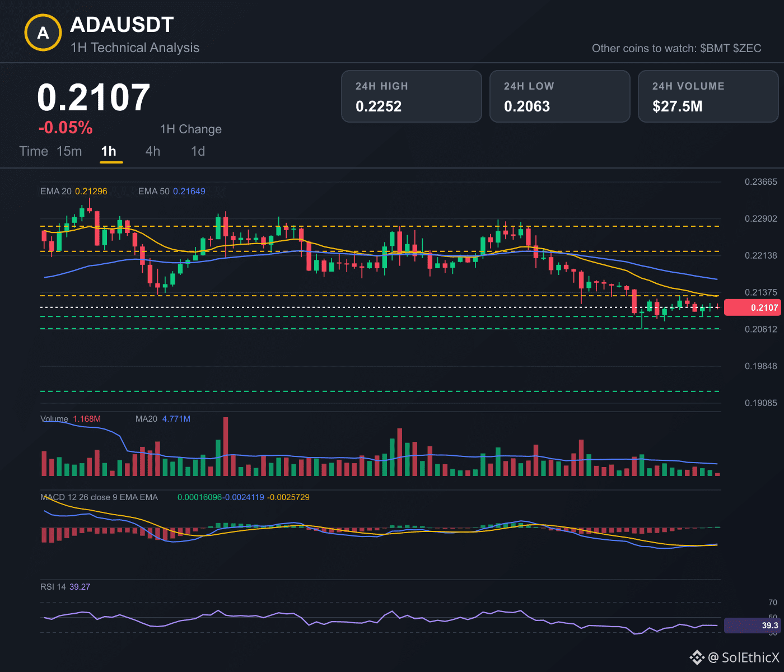This screenshot has width=784, height=672.
Task: Click the 0.22902 price axis label
Action: (x=761, y=219)
